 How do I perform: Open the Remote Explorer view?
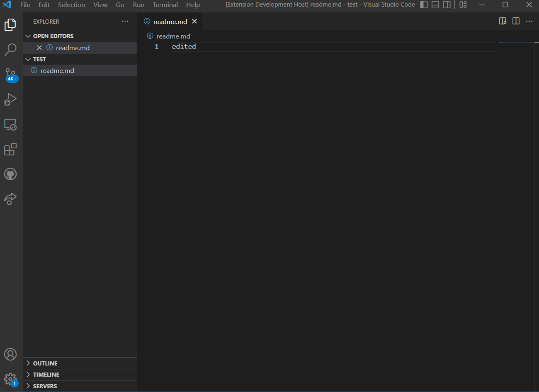point(10,124)
